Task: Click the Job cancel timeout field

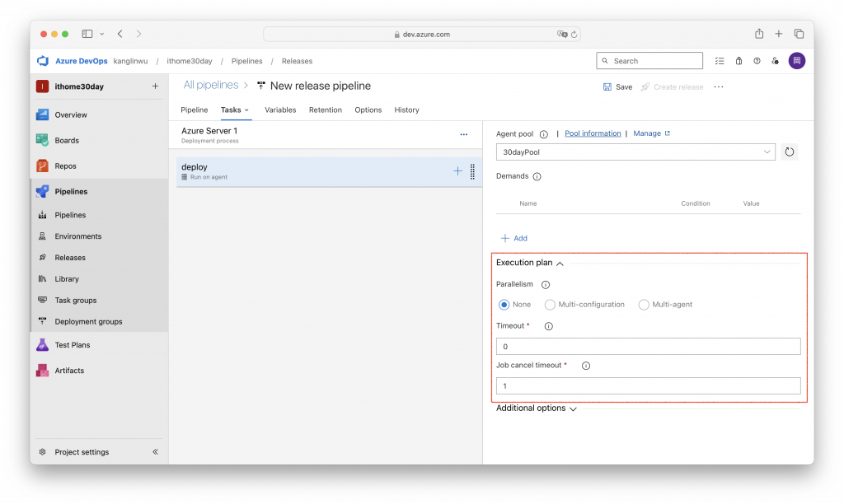Action: tap(648, 385)
